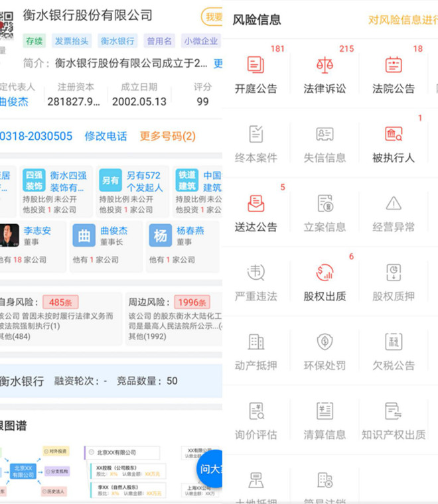Open the 法律诉讼 scales icon
The height and width of the screenshot is (504, 438).
point(325,64)
